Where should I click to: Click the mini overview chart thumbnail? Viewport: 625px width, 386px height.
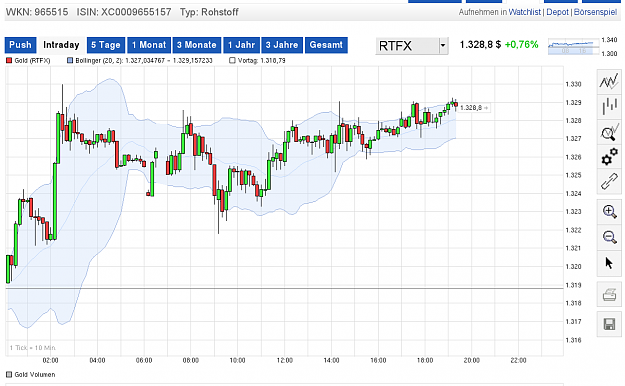click(574, 47)
